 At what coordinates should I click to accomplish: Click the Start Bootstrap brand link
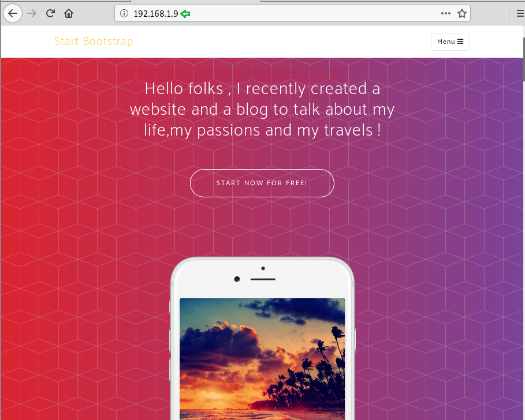pyautogui.click(x=94, y=42)
